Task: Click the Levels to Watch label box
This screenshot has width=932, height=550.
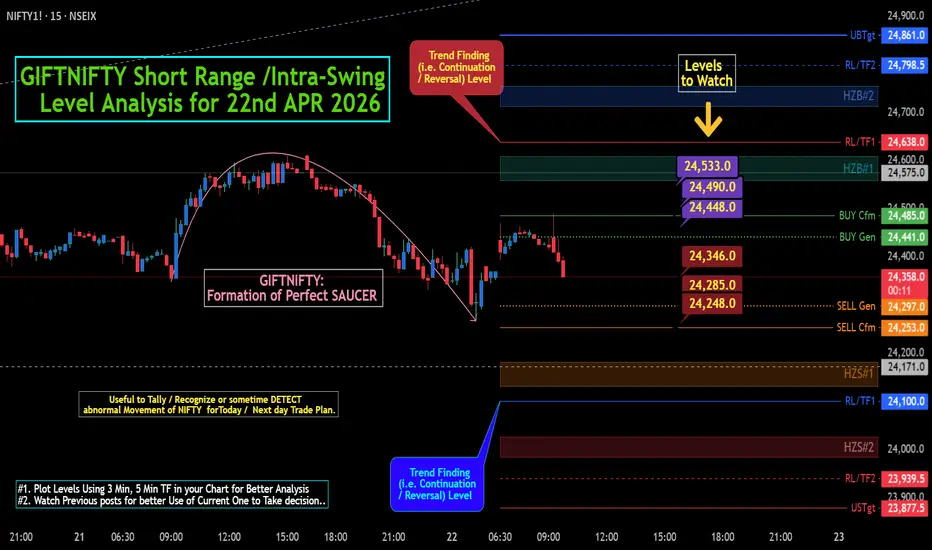Action: [x=707, y=73]
